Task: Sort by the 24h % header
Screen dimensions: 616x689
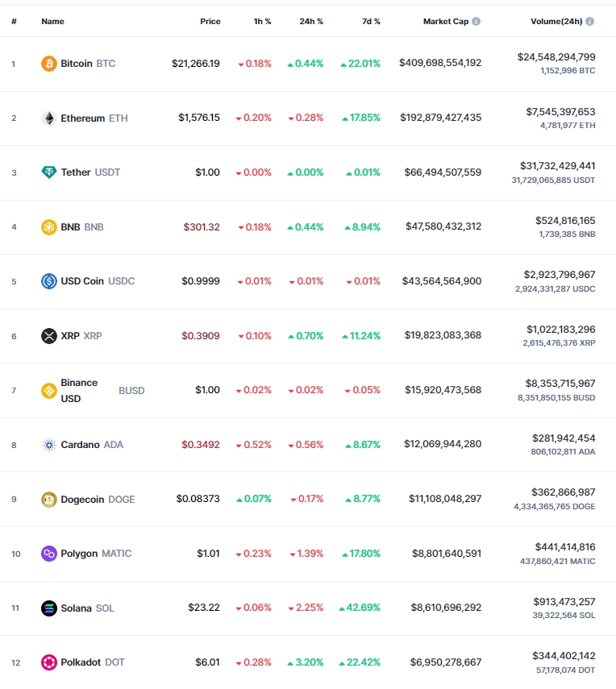Action: 311,21
